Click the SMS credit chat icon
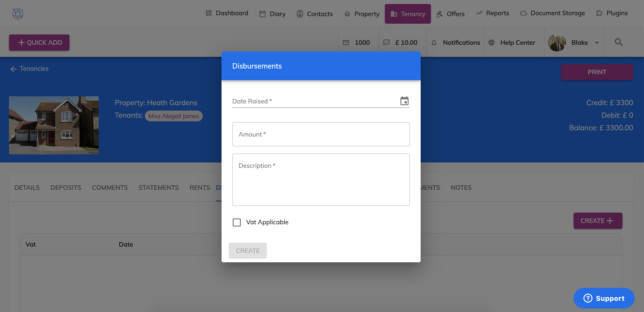644x312 pixels. [x=386, y=42]
